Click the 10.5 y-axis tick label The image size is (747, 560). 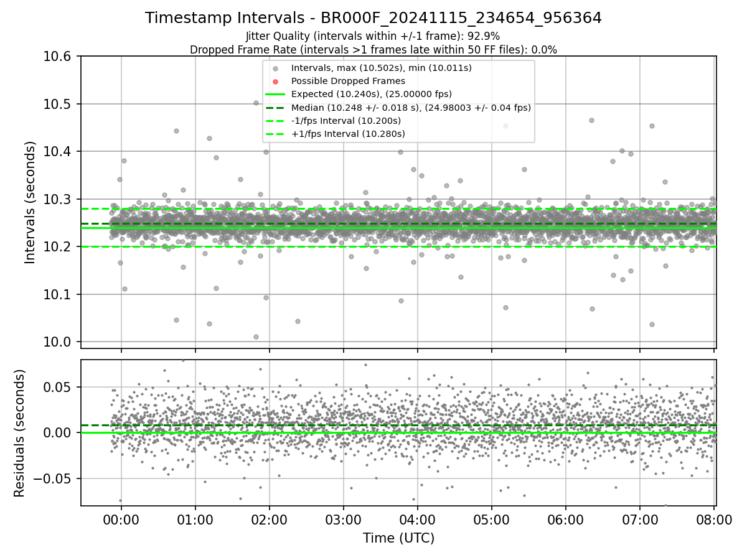coord(58,104)
